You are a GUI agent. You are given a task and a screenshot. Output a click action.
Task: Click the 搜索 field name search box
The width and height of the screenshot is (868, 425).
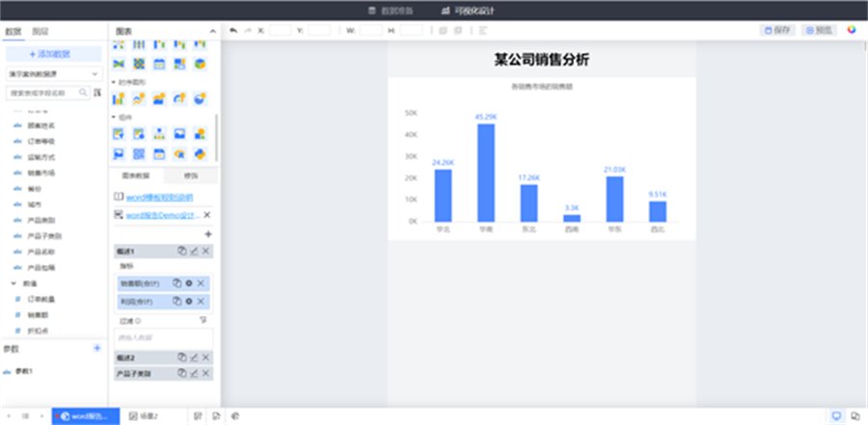[x=47, y=93]
